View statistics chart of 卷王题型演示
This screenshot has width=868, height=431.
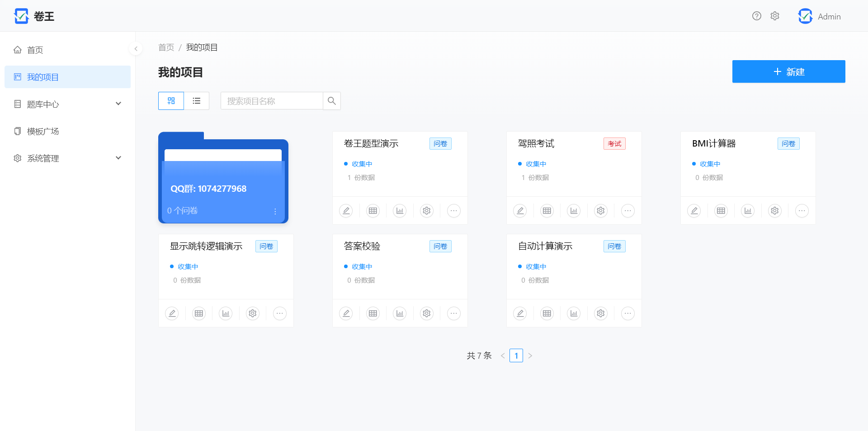click(x=400, y=211)
